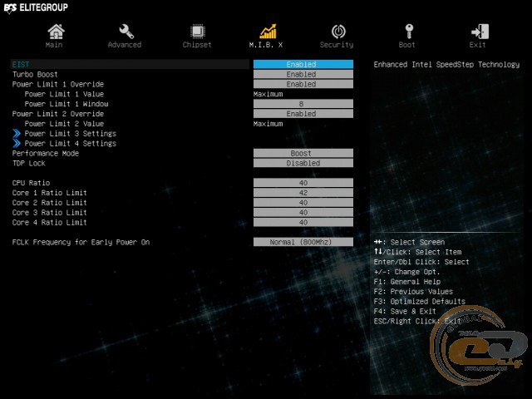Select the CPU Ratio label
Screen dimensions: 532x399
(x=31, y=183)
